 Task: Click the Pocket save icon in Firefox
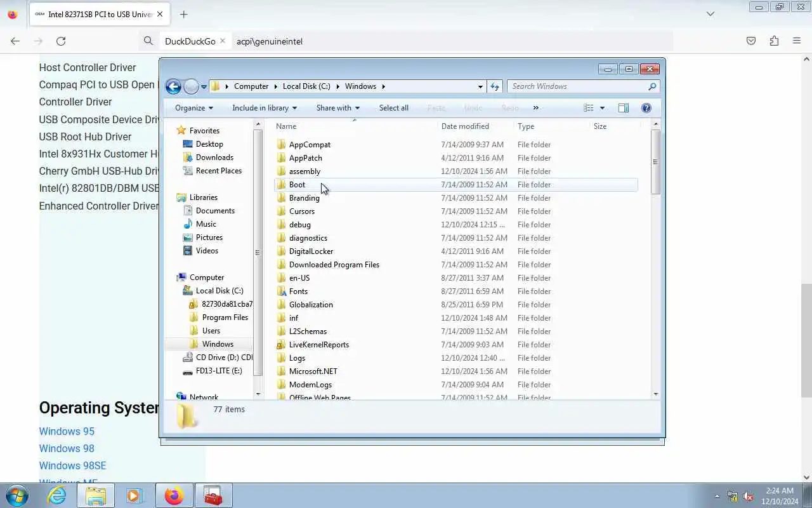pyautogui.click(x=751, y=41)
